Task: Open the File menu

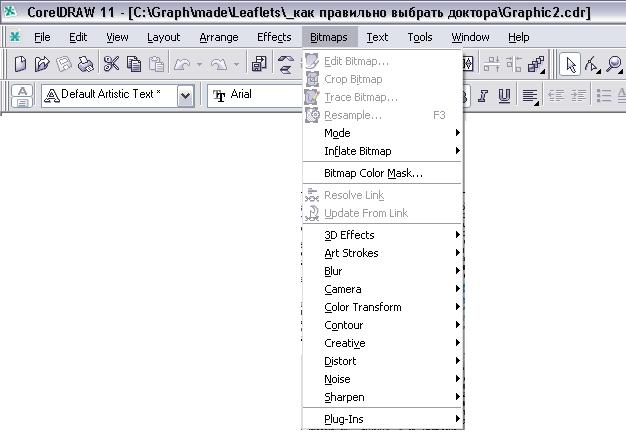Action: pos(42,37)
